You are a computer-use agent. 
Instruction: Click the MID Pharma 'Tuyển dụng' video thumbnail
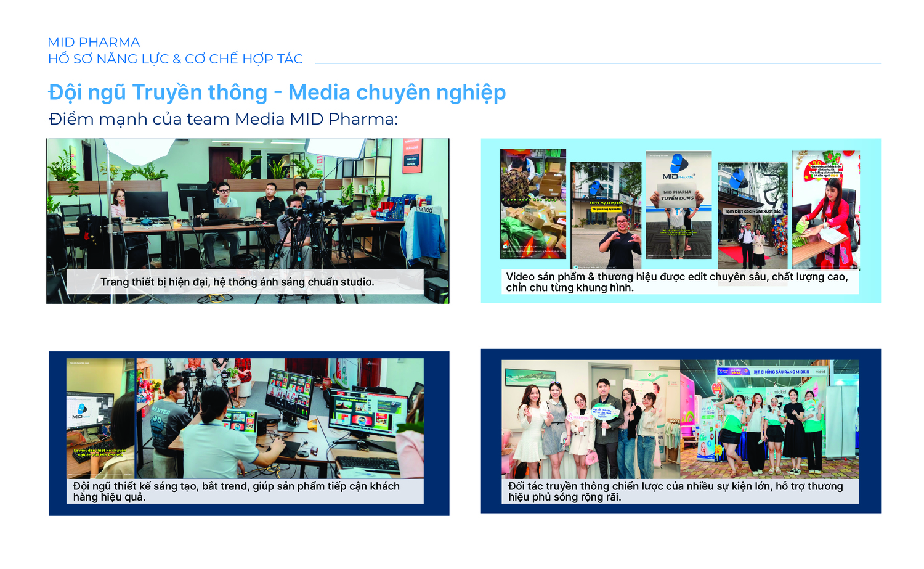coord(678,205)
